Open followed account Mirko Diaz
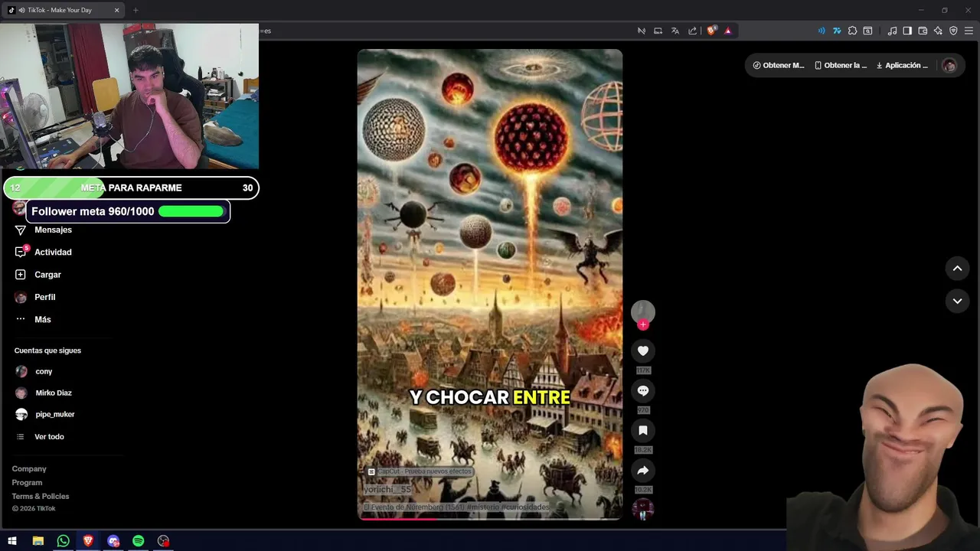 [53, 393]
